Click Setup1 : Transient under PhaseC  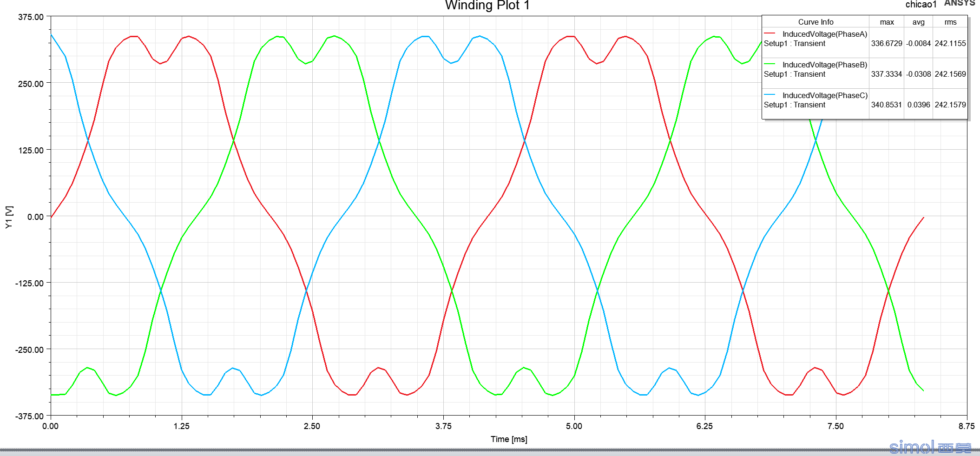pos(795,105)
